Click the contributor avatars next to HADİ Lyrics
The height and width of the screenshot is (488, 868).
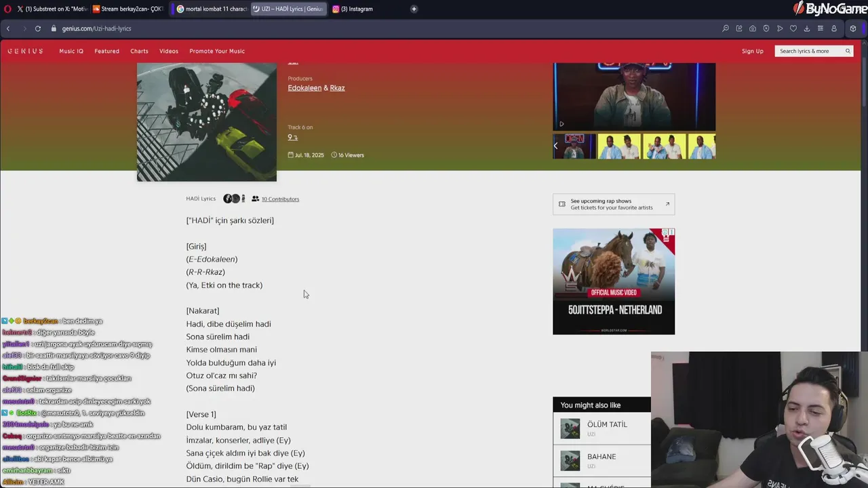pyautogui.click(x=234, y=199)
